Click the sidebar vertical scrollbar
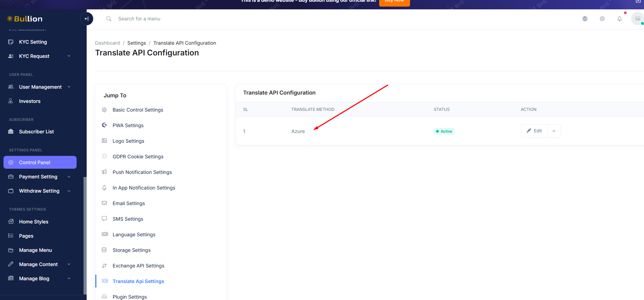The image size is (644, 300). pos(85,236)
